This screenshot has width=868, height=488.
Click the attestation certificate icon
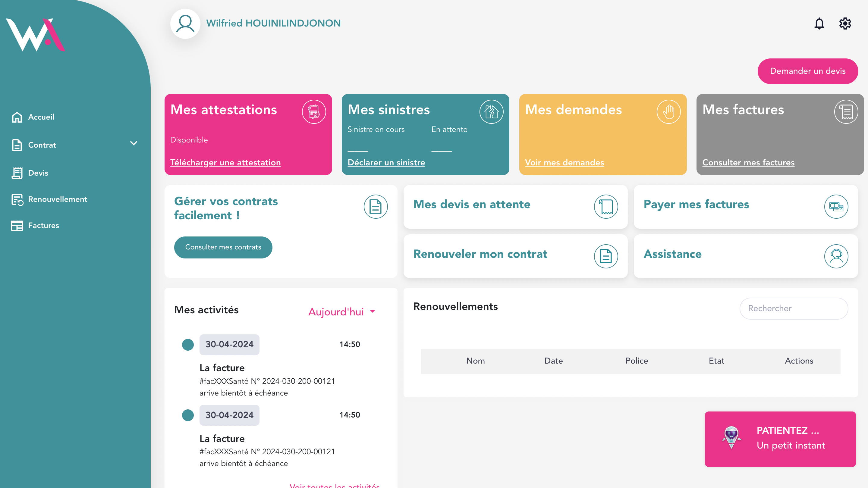[x=314, y=112]
